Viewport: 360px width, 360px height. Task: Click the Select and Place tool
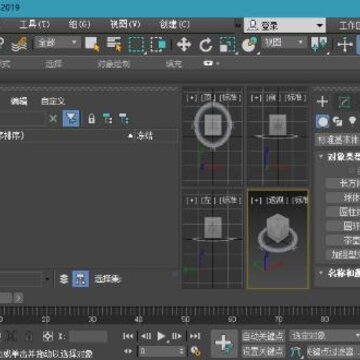(x=250, y=45)
